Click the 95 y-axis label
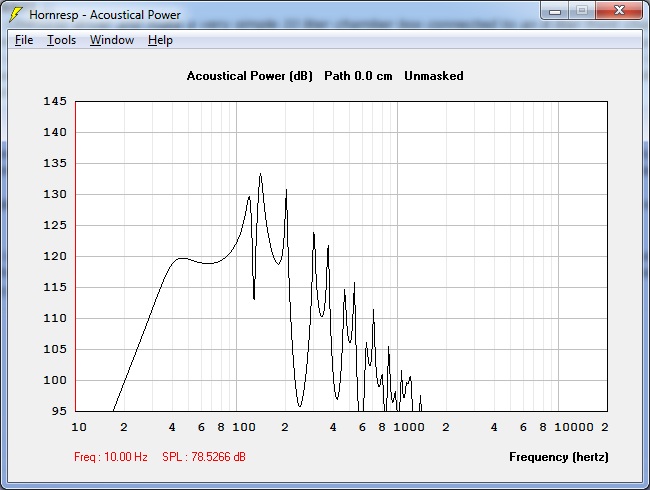The height and width of the screenshot is (490, 650). 59,411
